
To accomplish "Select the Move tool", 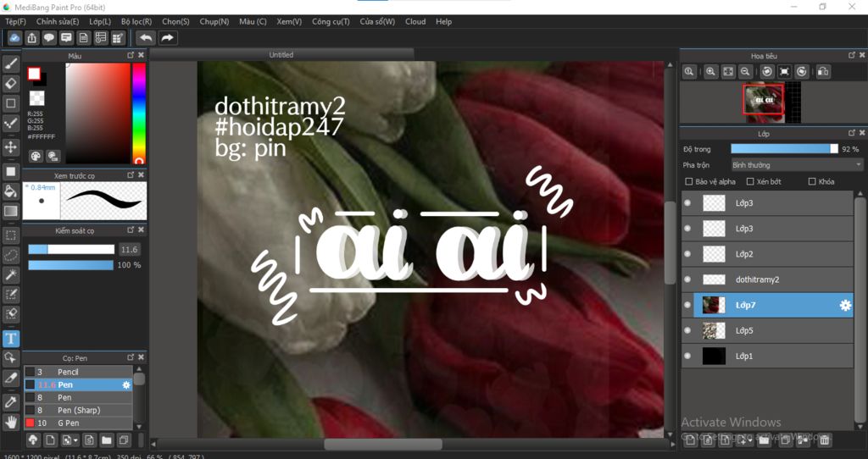I will point(10,147).
